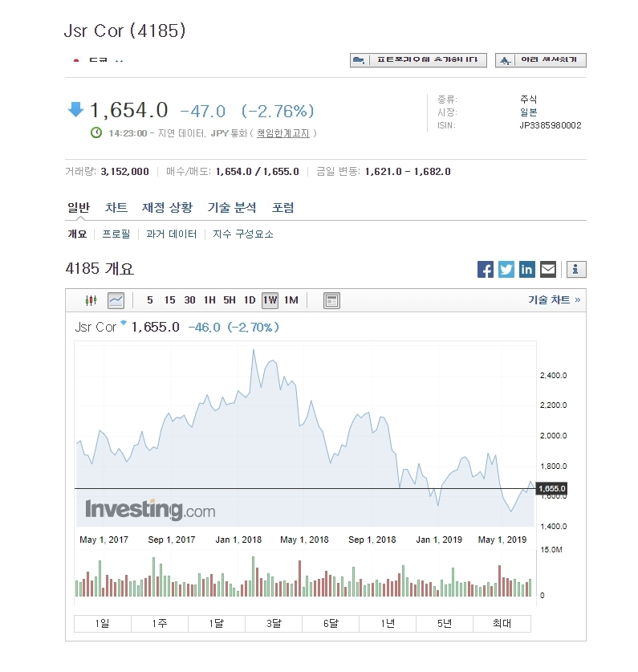The height and width of the screenshot is (672, 638).
Task: Open the 기술 차트 » link
Action: pyautogui.click(x=554, y=300)
